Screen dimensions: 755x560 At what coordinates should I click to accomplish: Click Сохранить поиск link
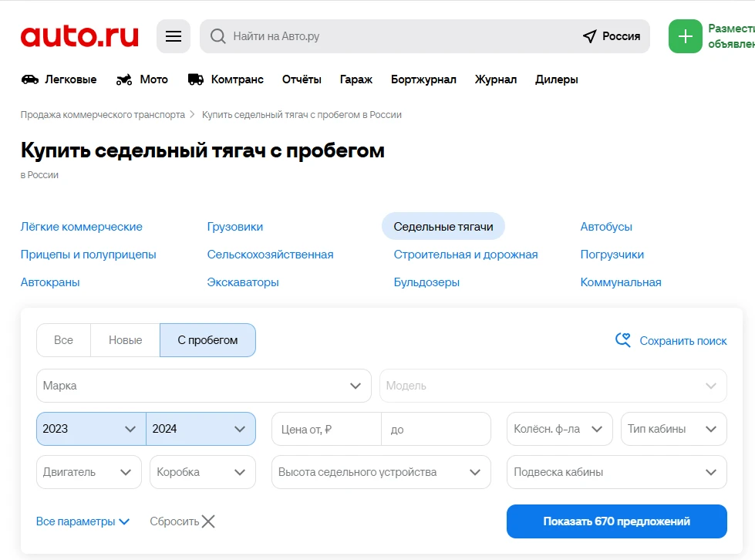point(683,341)
